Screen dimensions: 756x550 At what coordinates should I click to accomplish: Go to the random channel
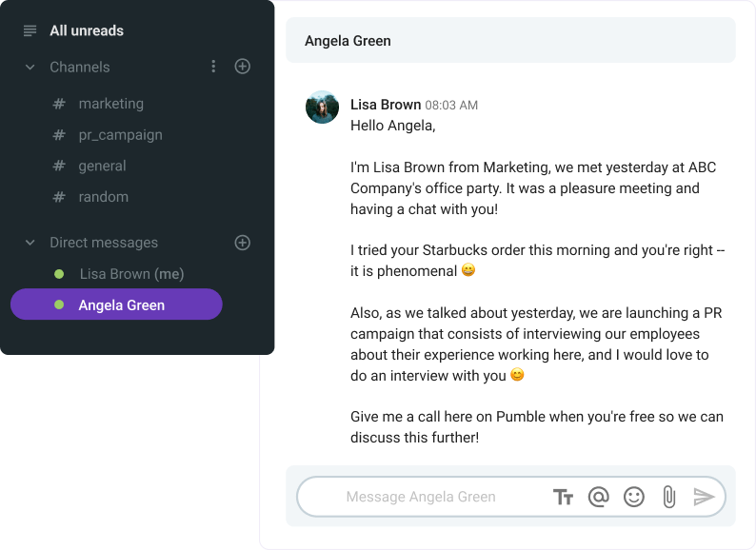103,197
